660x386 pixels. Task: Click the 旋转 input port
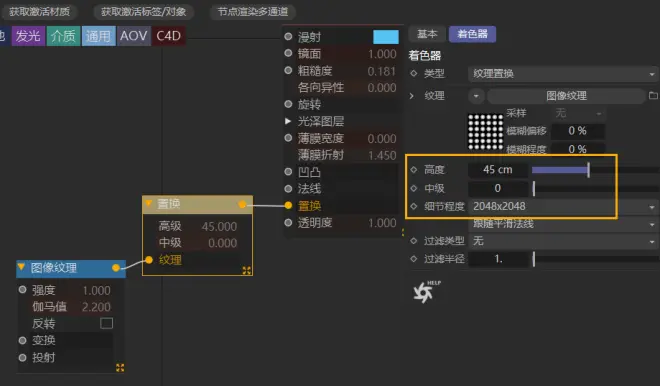288,104
